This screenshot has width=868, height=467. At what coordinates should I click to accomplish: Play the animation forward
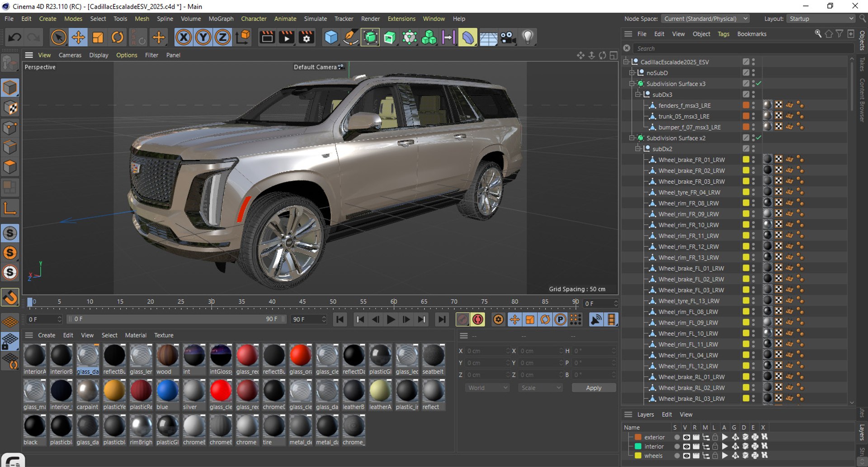pyautogui.click(x=391, y=320)
